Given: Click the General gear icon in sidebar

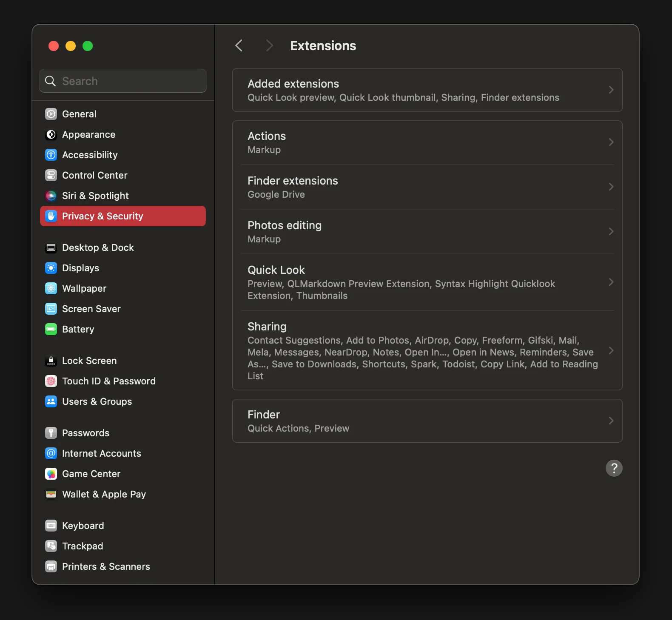Looking at the screenshot, I should (x=51, y=114).
